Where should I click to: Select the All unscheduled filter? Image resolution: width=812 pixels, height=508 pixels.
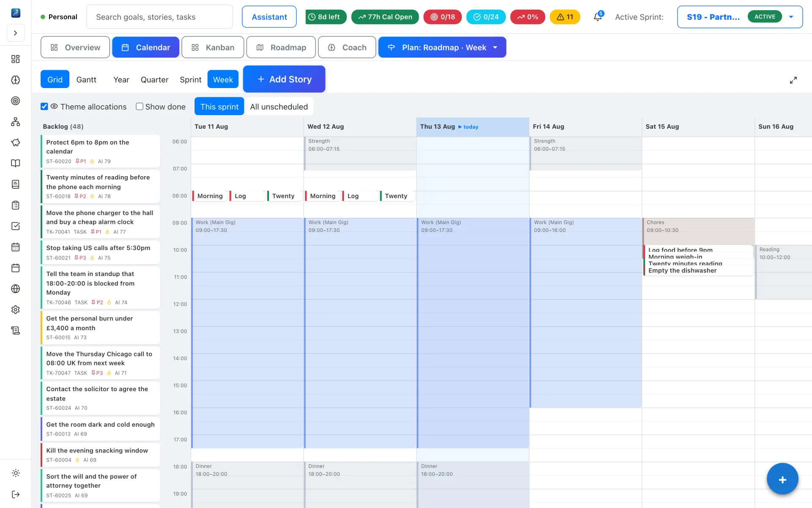(x=279, y=107)
